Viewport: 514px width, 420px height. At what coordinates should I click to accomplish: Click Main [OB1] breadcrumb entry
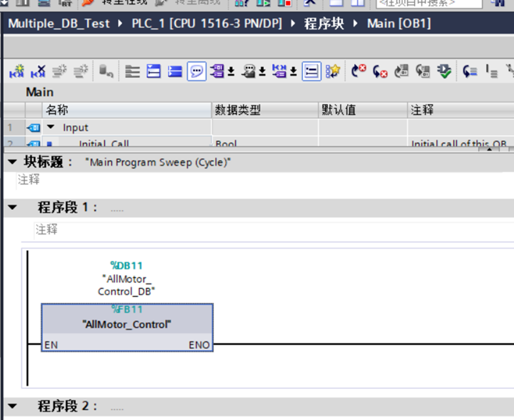pyautogui.click(x=399, y=24)
